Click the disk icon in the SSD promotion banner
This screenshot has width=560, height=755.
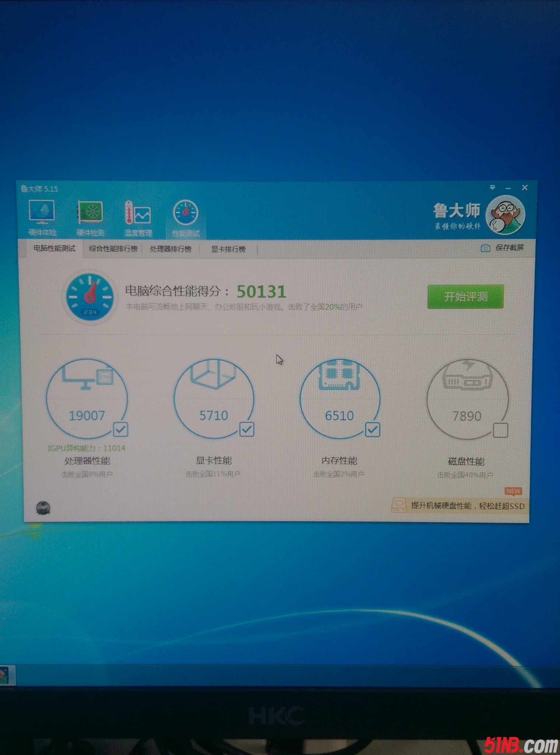399,505
